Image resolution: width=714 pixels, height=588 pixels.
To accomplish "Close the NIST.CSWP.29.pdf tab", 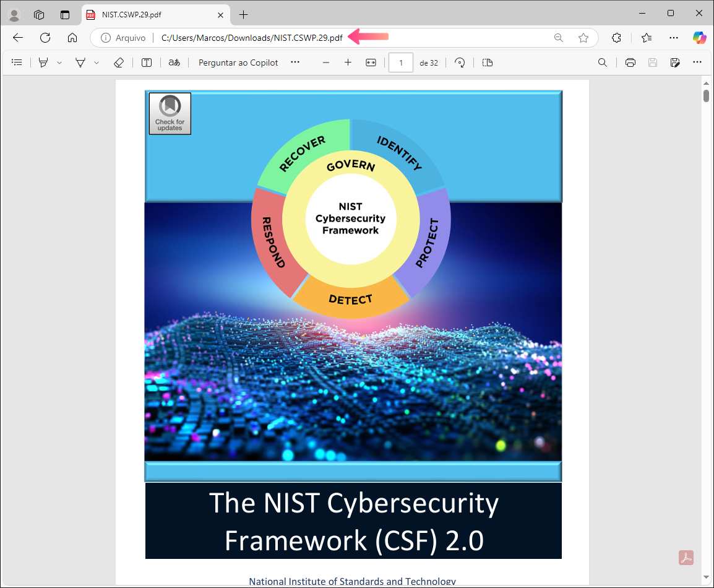I will [220, 15].
